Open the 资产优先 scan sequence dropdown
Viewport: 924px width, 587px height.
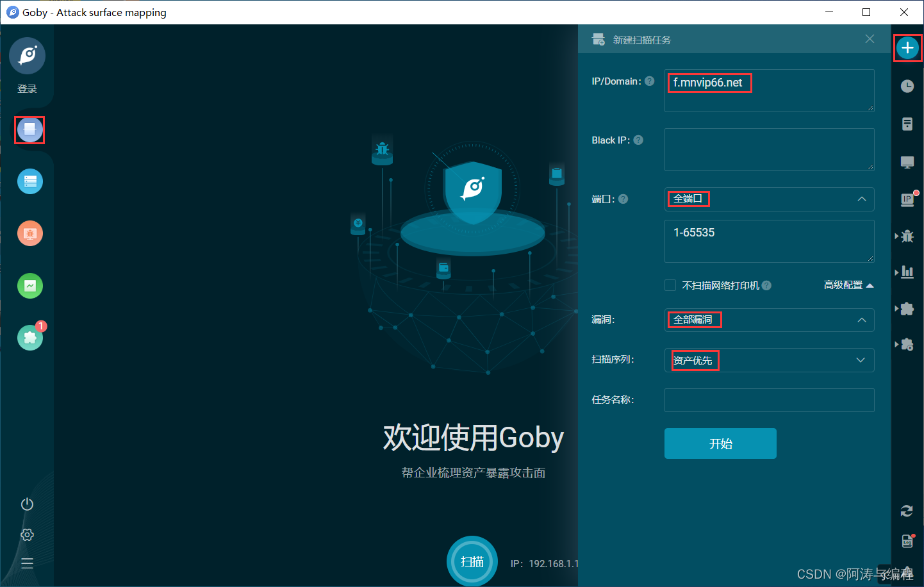[x=769, y=360]
